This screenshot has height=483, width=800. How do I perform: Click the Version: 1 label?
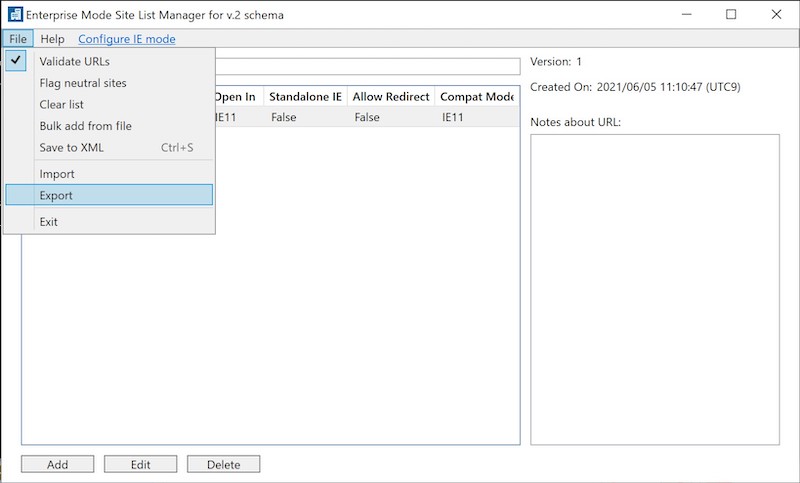click(556, 62)
